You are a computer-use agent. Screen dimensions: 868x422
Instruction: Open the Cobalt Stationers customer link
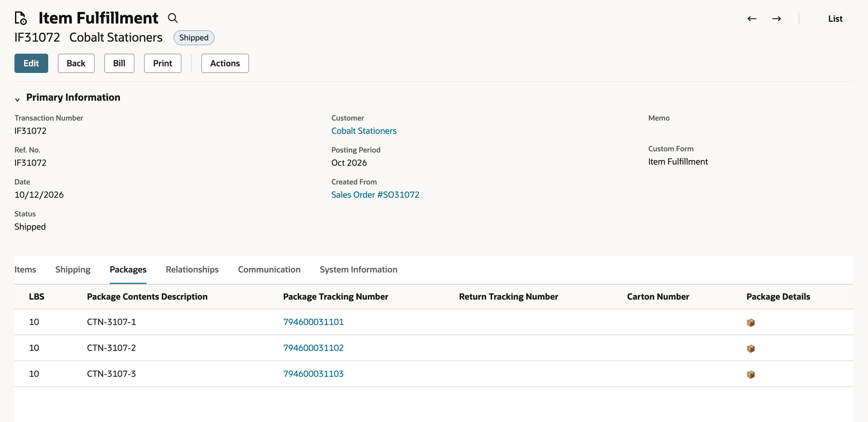tap(363, 131)
